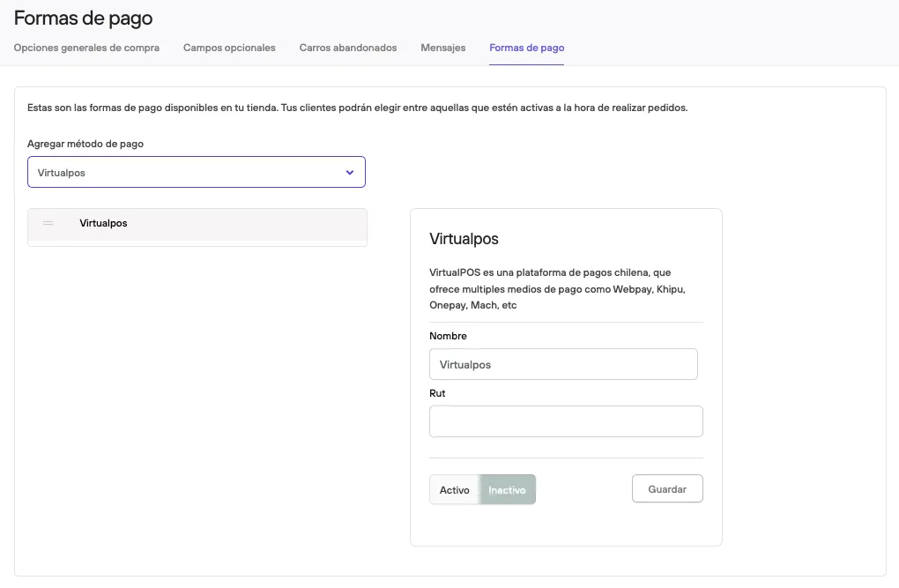Image resolution: width=899 pixels, height=588 pixels.
Task: Click the Formas de pago page title
Action: 83,19
